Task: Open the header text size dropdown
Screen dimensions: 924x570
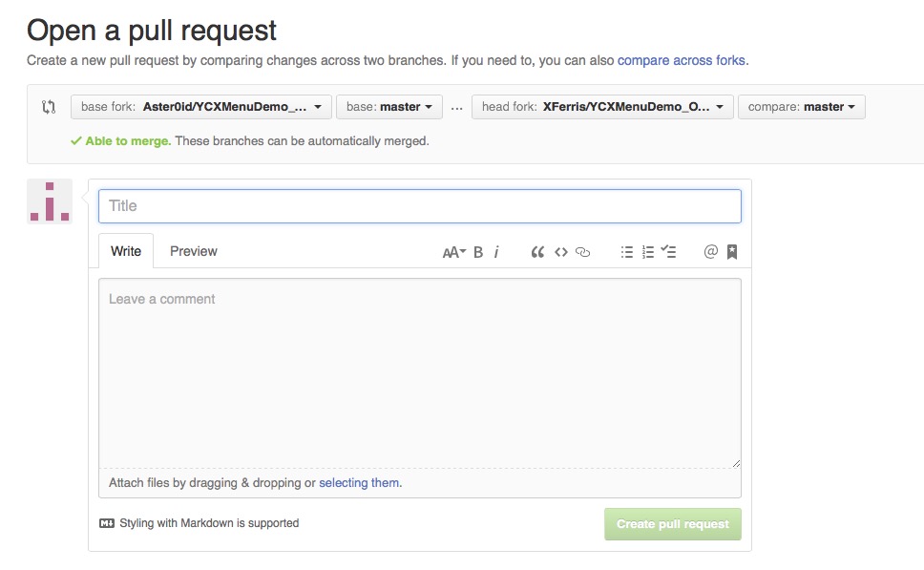Action: [453, 252]
